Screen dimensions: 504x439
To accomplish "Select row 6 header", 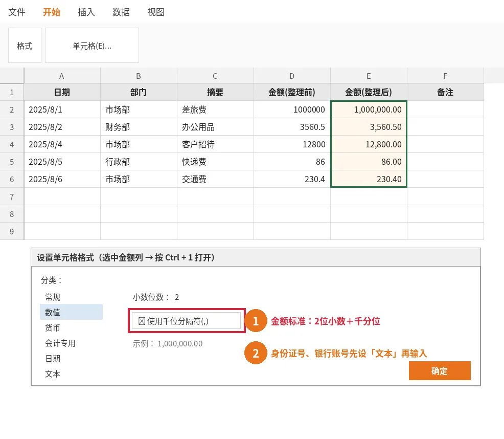I will click(12, 179).
